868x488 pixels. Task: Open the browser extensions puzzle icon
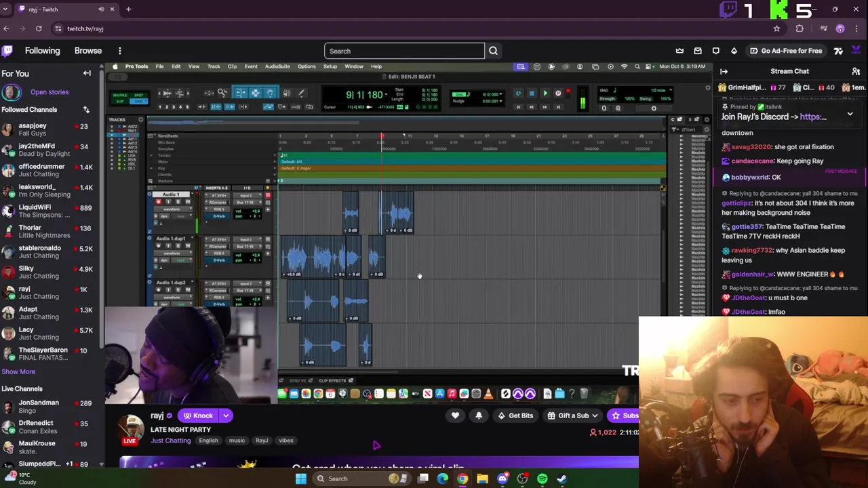click(x=800, y=28)
